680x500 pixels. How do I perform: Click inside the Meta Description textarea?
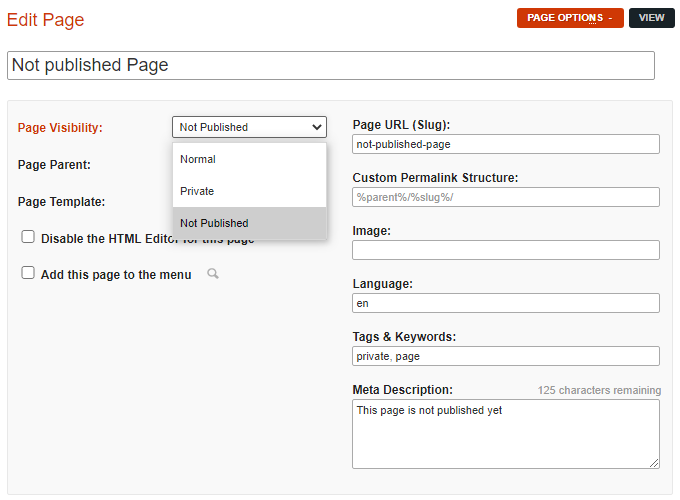pos(505,434)
